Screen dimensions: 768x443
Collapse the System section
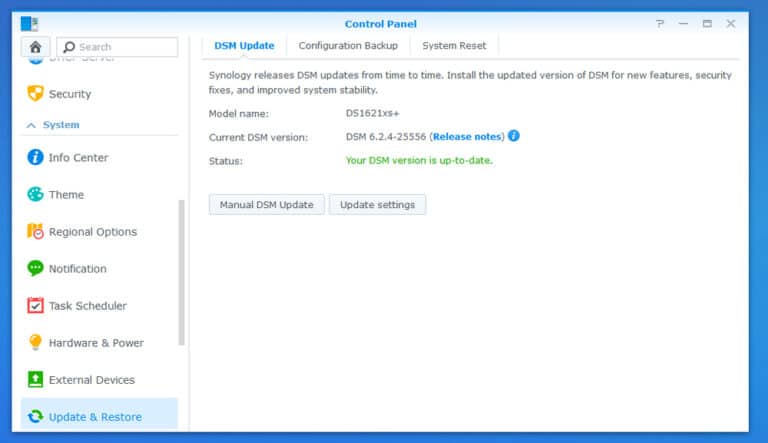[x=31, y=125]
